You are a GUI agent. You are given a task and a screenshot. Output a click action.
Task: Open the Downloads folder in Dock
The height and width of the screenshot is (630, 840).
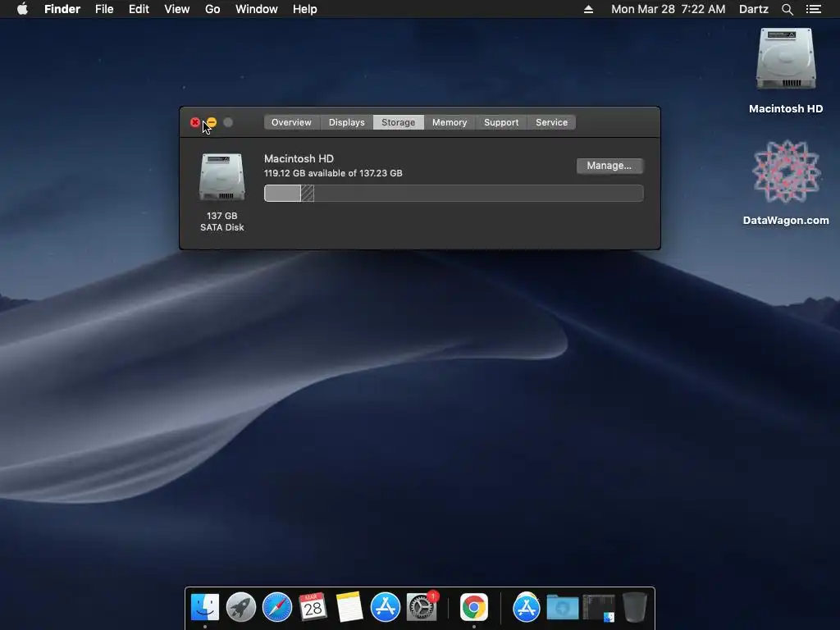pyautogui.click(x=563, y=608)
